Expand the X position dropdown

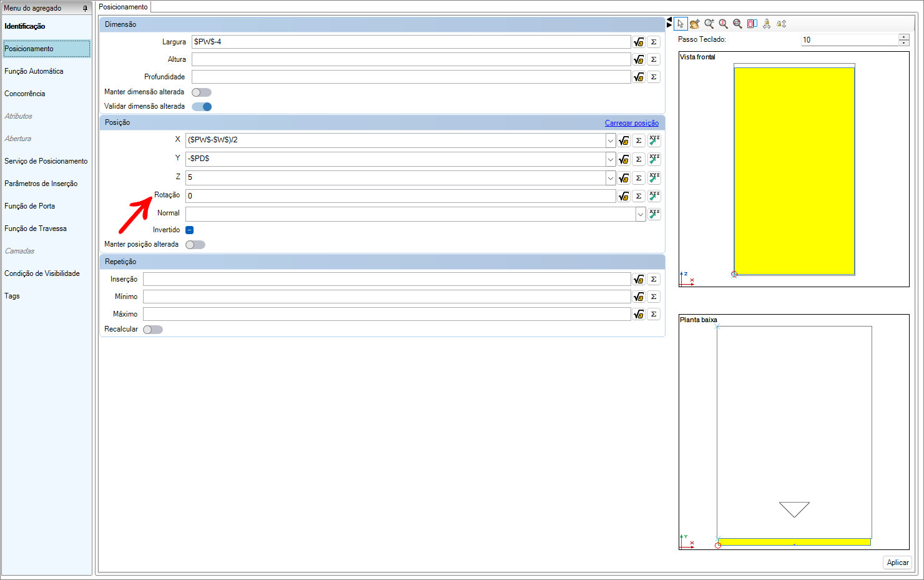611,140
